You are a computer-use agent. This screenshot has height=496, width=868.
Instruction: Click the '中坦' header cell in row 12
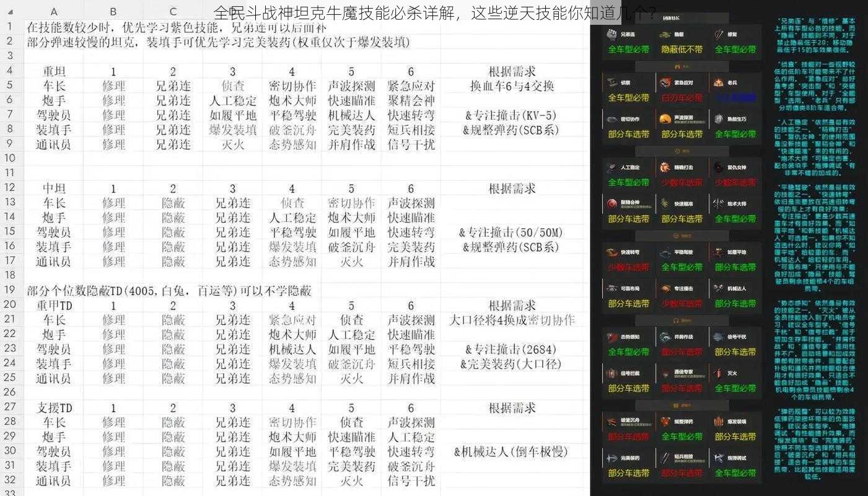54,188
